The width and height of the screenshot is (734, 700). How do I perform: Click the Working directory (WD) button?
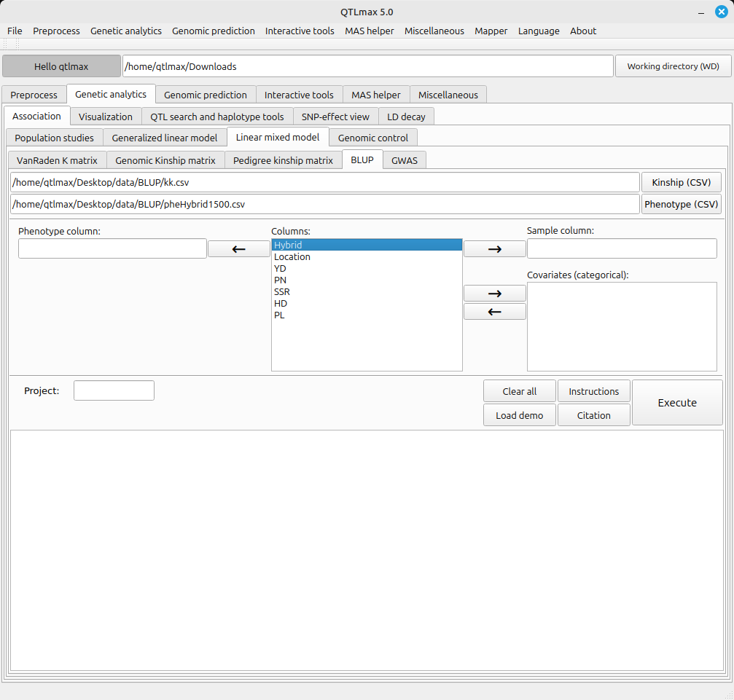(x=673, y=66)
